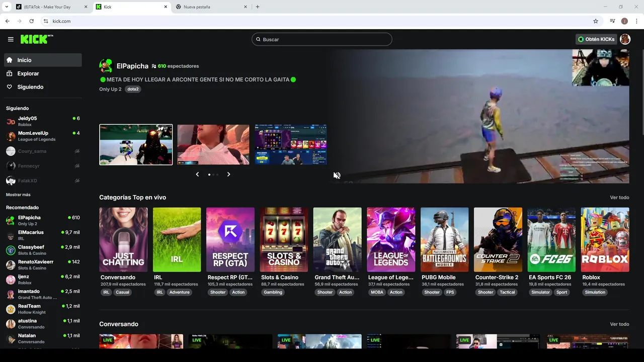
Task: Open the hamburger sidebar menu
Action: tap(11, 39)
